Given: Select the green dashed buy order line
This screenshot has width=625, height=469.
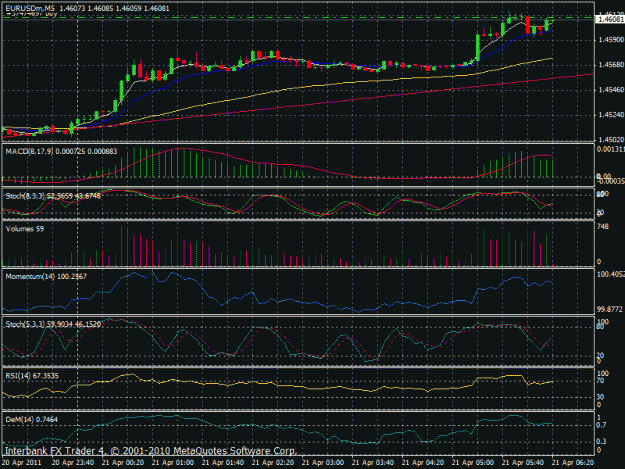Looking at the screenshot, I should point(298,18).
